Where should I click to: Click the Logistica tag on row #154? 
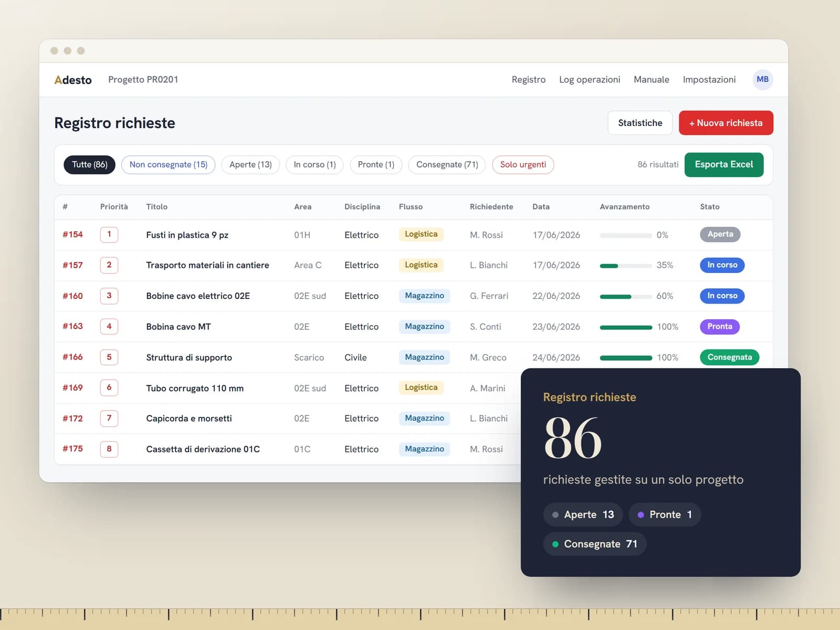(421, 234)
